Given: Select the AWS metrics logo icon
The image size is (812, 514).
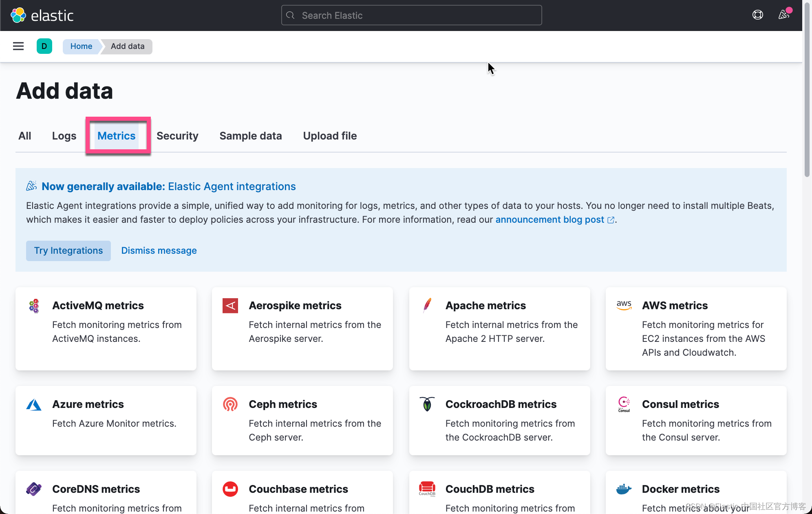Looking at the screenshot, I should click(624, 305).
